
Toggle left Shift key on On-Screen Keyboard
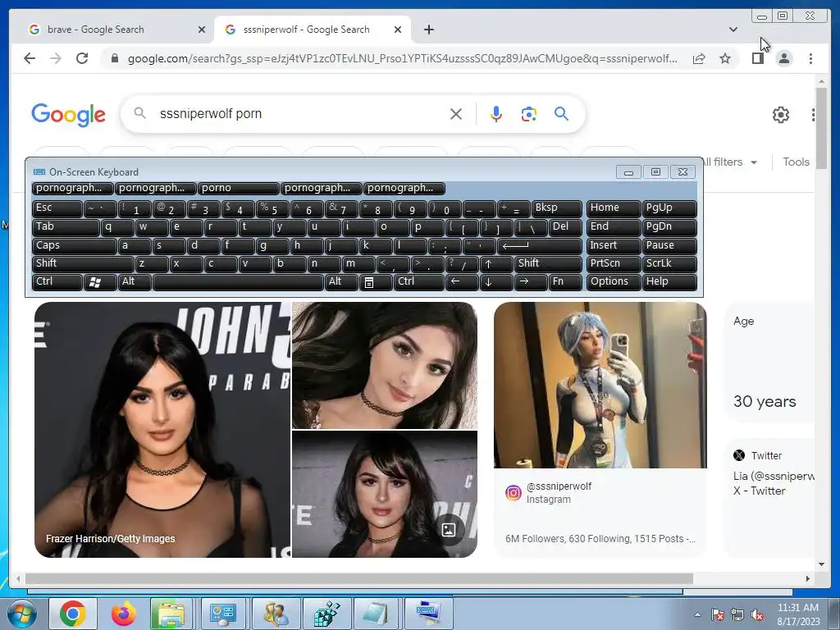(x=83, y=264)
